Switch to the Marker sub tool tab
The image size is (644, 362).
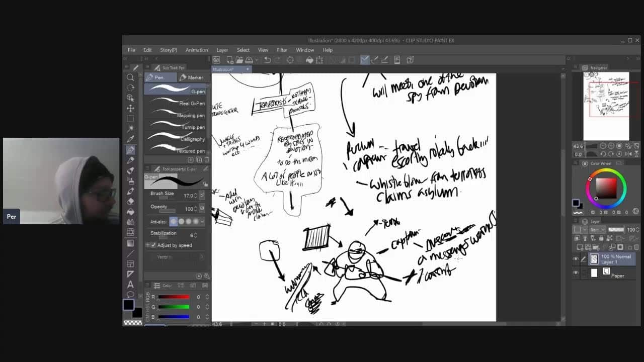click(x=191, y=77)
